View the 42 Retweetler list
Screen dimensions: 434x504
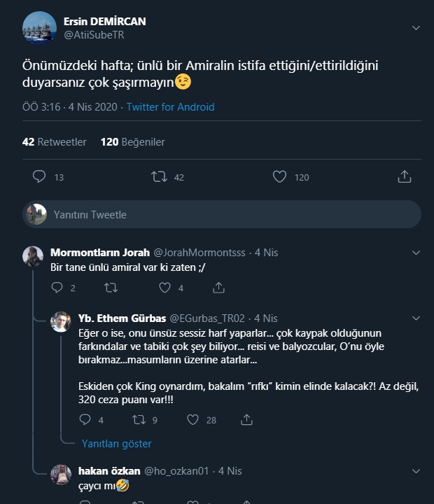pyautogui.click(x=55, y=141)
